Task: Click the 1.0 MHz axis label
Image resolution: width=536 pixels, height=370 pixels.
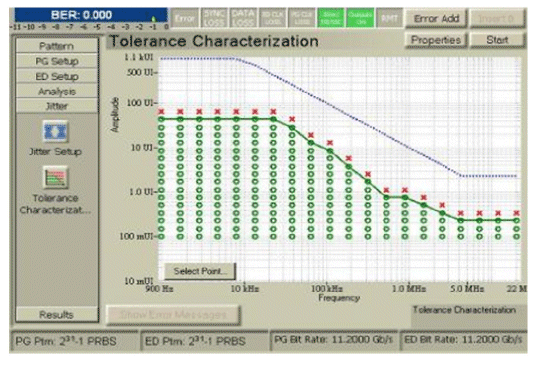Action: click(408, 289)
